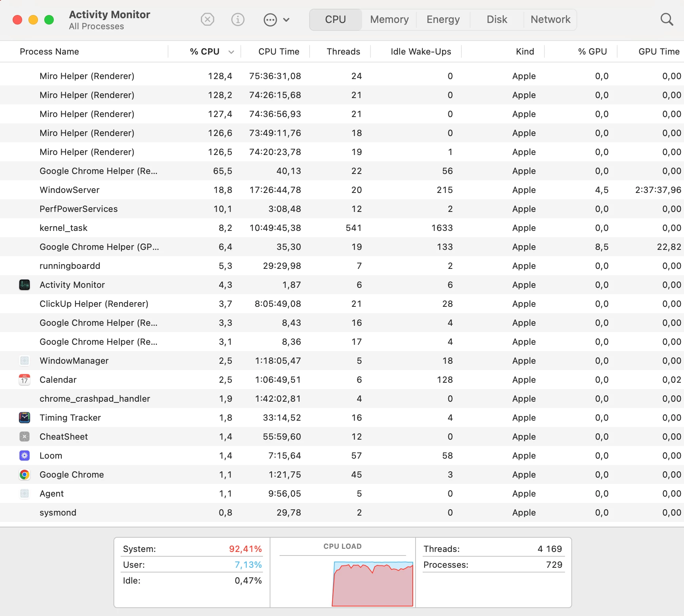Click the WindowManager process icon
The image size is (684, 616).
tap(25, 361)
